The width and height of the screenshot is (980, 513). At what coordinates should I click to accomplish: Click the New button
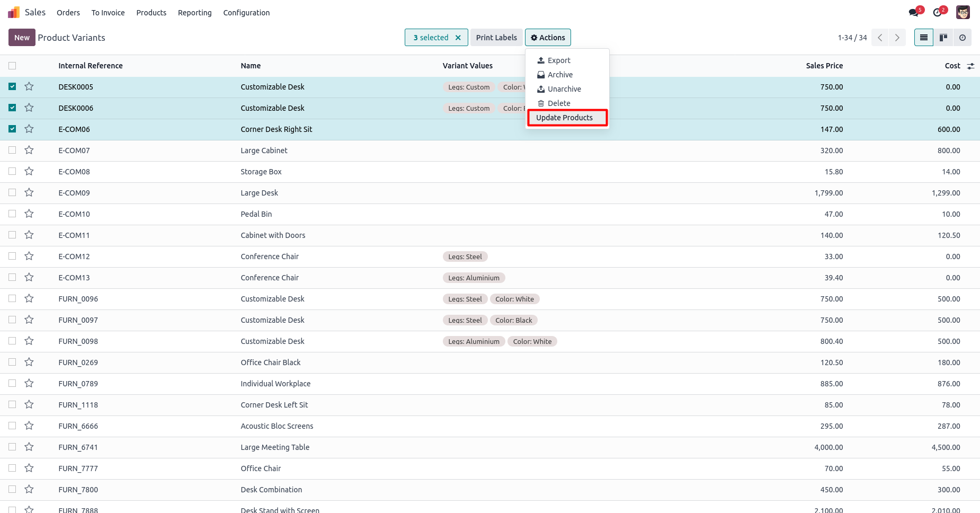22,38
